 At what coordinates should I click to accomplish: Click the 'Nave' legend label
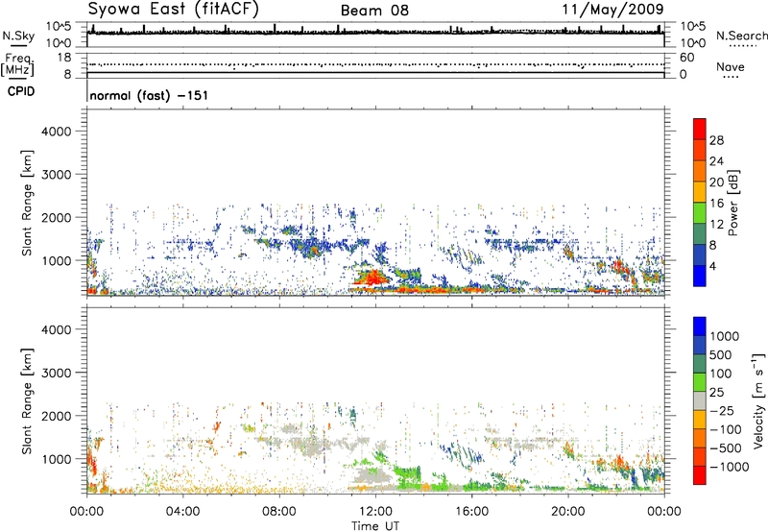(x=731, y=66)
